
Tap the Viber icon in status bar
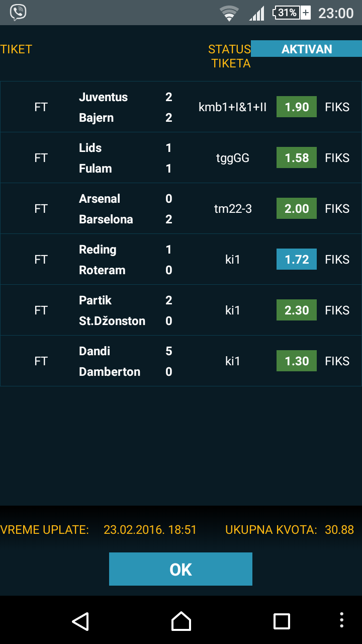(x=18, y=12)
